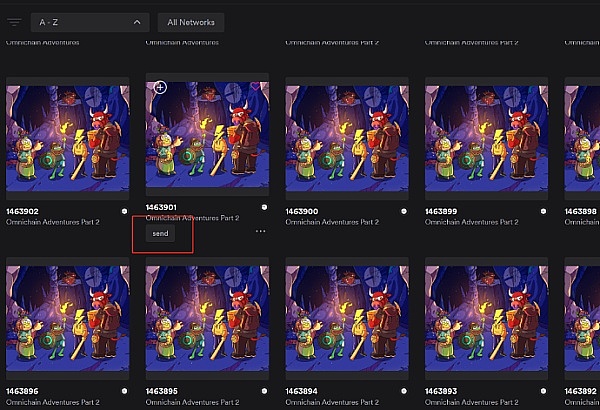Click the network badge icon beside 1463900

[x=403, y=211]
